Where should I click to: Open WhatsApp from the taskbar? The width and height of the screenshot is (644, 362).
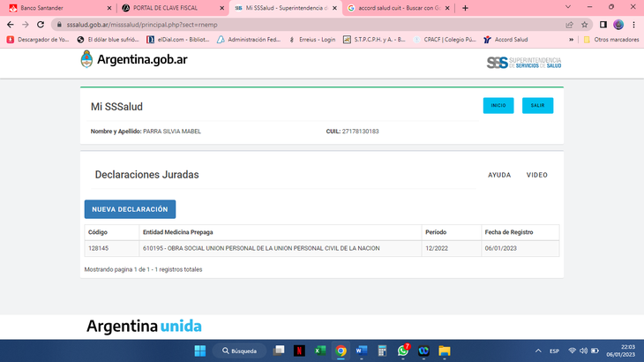(403, 351)
